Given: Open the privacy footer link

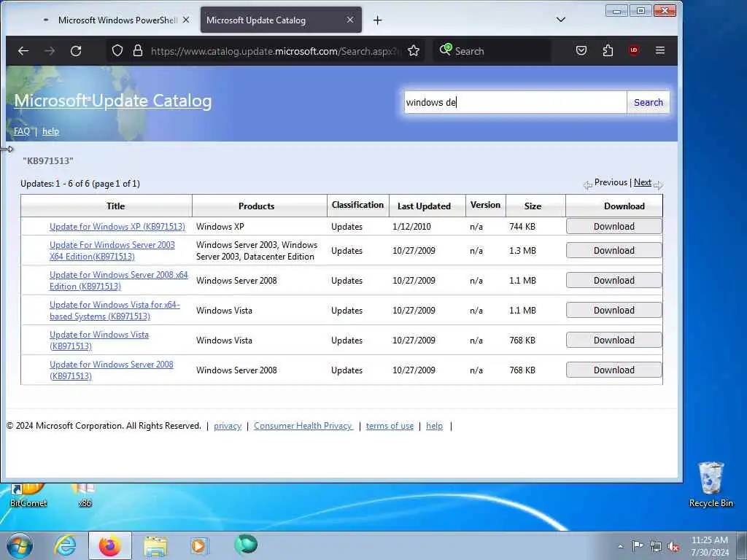Looking at the screenshot, I should tap(228, 426).
